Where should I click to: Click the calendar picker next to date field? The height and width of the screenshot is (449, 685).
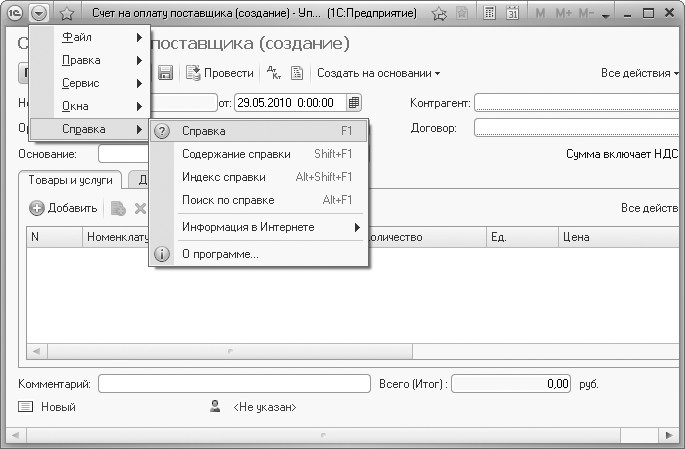click(x=354, y=102)
